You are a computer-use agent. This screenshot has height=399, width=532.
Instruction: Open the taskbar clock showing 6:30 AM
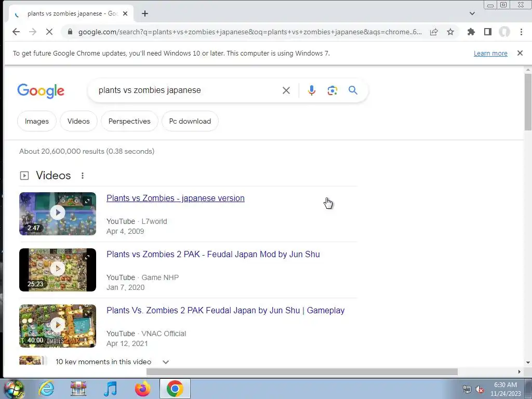(x=505, y=389)
